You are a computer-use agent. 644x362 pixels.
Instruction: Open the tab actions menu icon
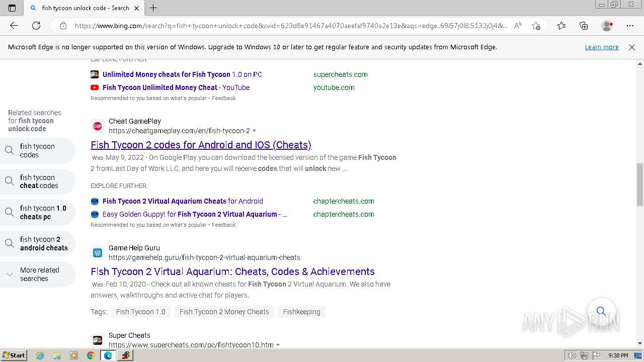click(x=12, y=8)
